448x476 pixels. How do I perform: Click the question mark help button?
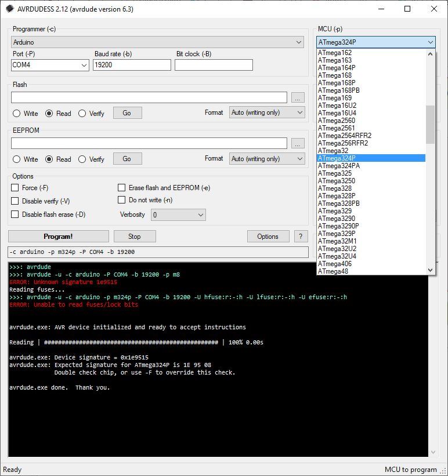(x=301, y=237)
